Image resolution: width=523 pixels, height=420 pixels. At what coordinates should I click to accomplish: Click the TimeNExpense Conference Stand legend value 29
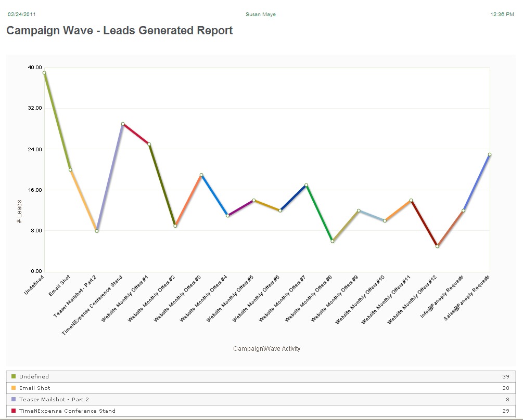(x=505, y=411)
